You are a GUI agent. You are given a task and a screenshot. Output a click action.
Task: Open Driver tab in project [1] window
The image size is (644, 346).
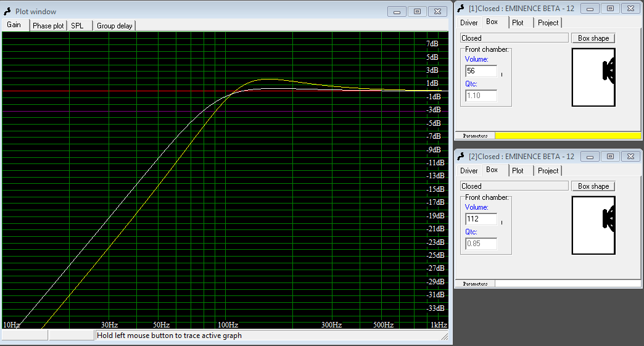[x=469, y=23]
